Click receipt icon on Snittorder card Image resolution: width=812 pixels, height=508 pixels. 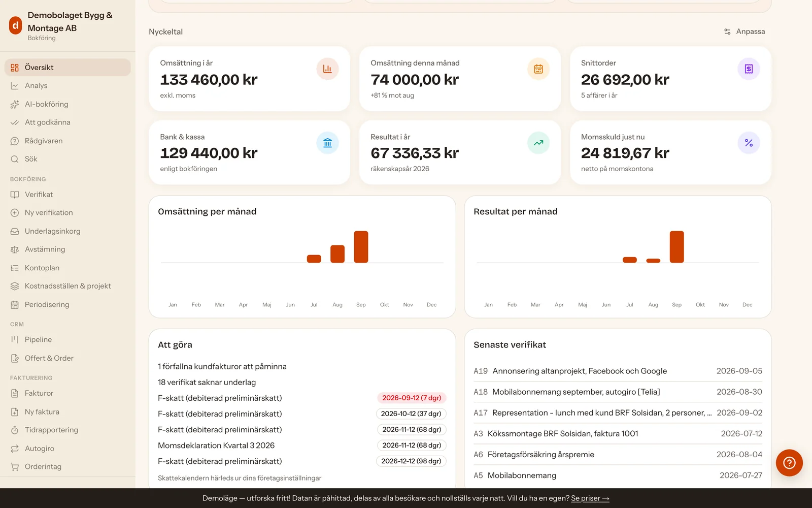point(749,69)
